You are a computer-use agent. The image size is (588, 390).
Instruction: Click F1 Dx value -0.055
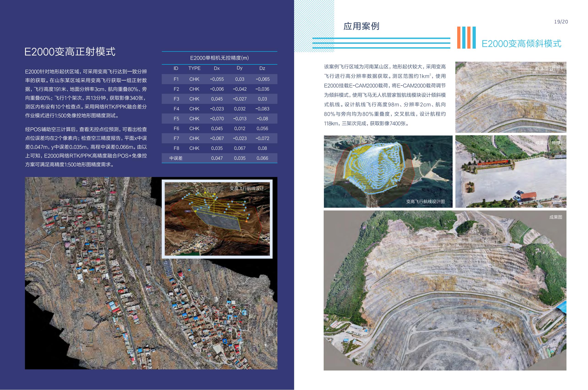coord(217,79)
